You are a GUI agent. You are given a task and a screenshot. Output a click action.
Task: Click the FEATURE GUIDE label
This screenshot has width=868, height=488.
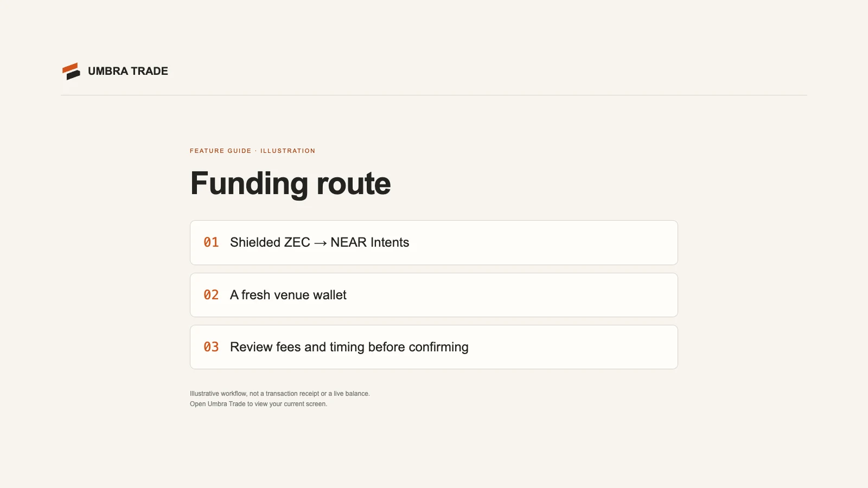[x=221, y=151]
